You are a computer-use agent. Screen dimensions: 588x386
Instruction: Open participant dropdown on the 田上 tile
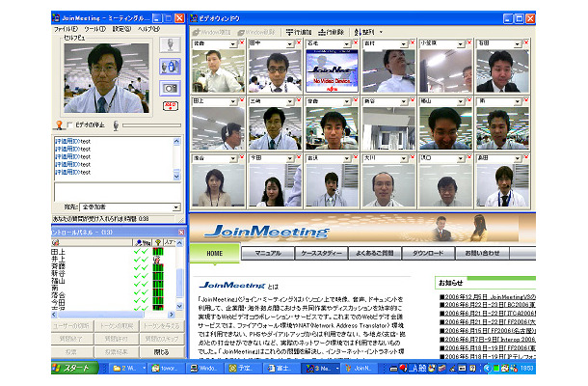(233, 102)
